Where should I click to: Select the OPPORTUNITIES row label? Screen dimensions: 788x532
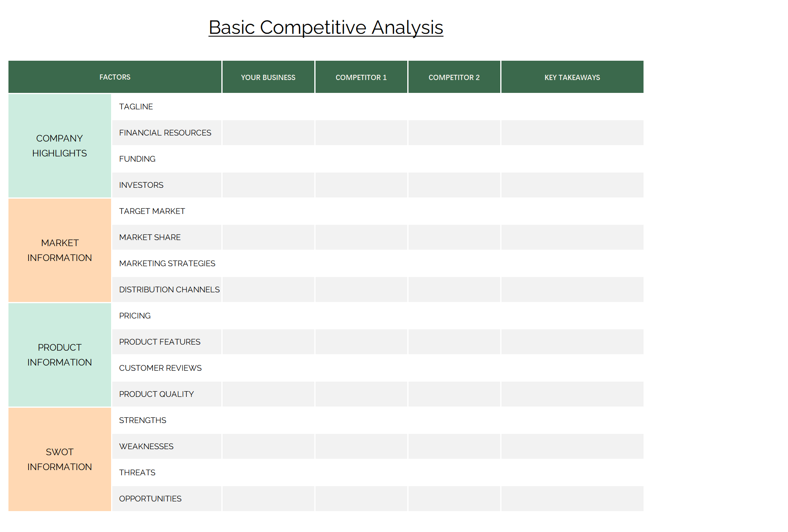click(x=150, y=499)
